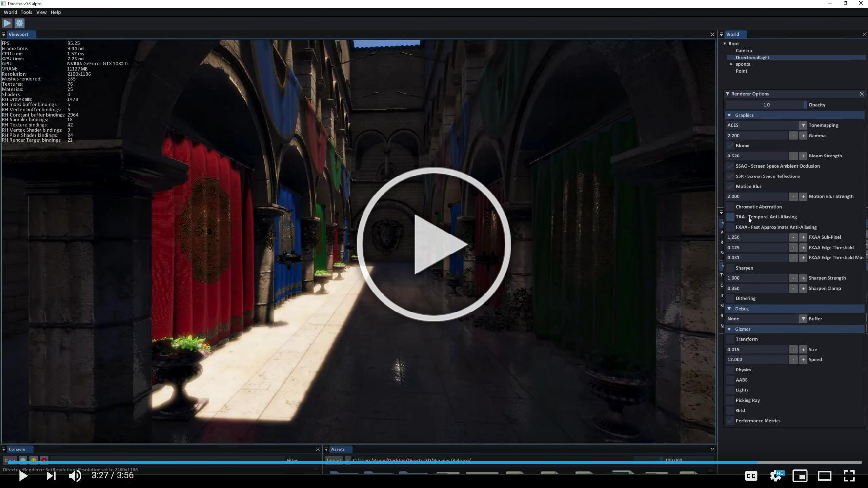Viewport: 868px width, 488px height.
Task: Seek on the video progress bar
Action: click(434, 462)
